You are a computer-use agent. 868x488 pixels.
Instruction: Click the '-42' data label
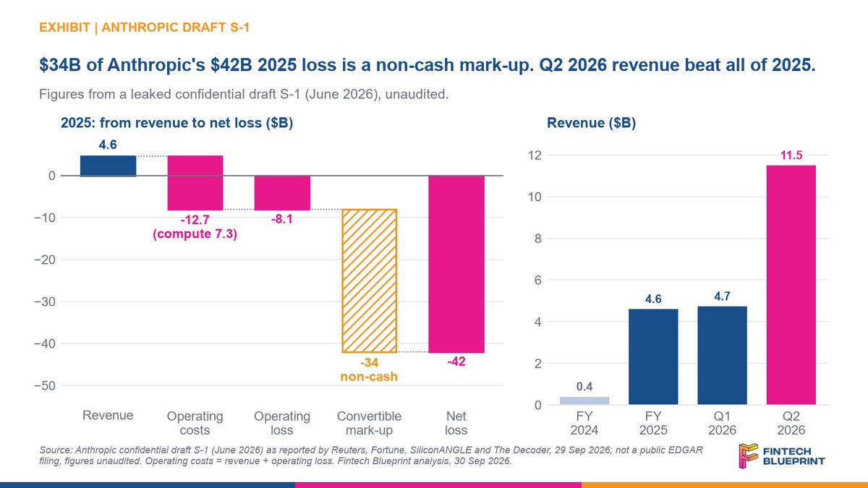tap(456, 362)
